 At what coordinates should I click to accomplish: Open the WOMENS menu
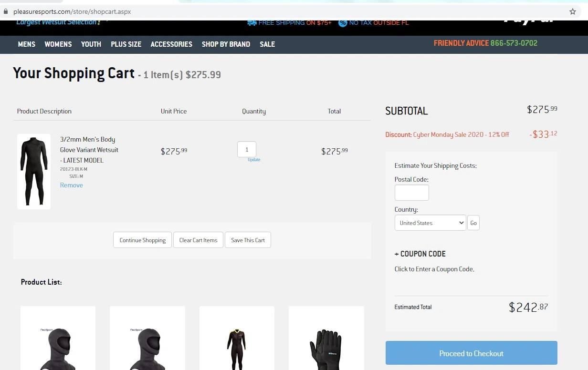coord(58,44)
